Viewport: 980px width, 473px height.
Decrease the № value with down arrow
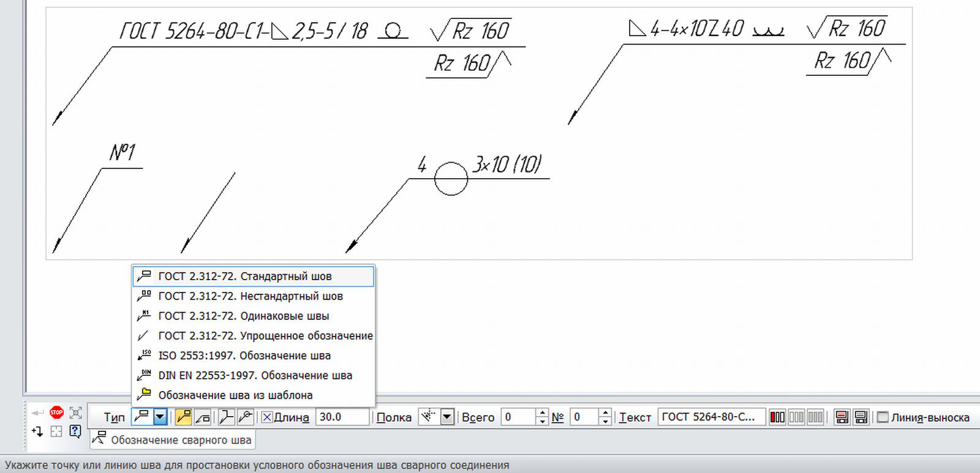coord(606,422)
